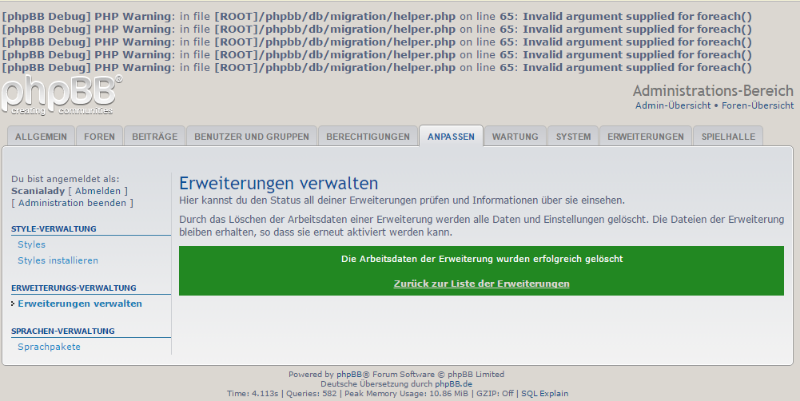
Task: Go to the Berechtigungen tab
Action: point(368,137)
